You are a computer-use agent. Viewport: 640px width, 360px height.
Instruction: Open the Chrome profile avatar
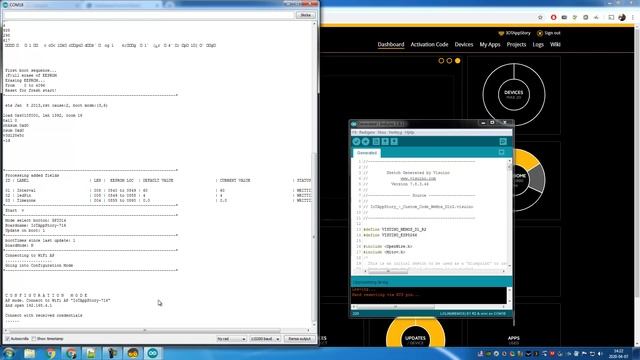[622, 18]
